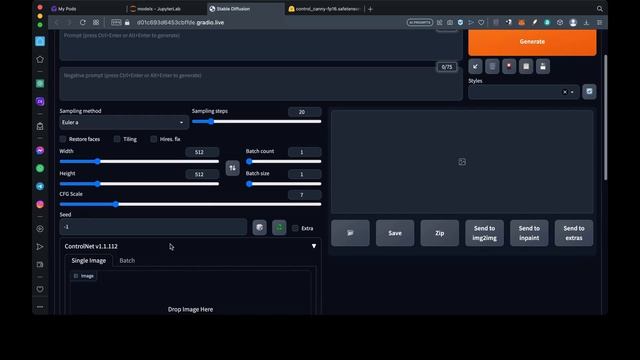The image size is (640, 360).
Task: Click the dice icon to randomize the seed
Action: 260,228
